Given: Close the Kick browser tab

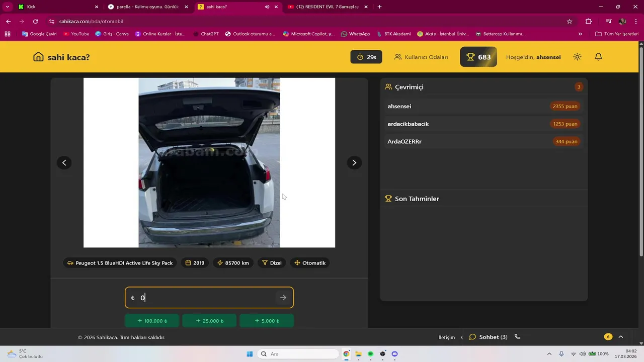Looking at the screenshot, I should pos(96,7).
